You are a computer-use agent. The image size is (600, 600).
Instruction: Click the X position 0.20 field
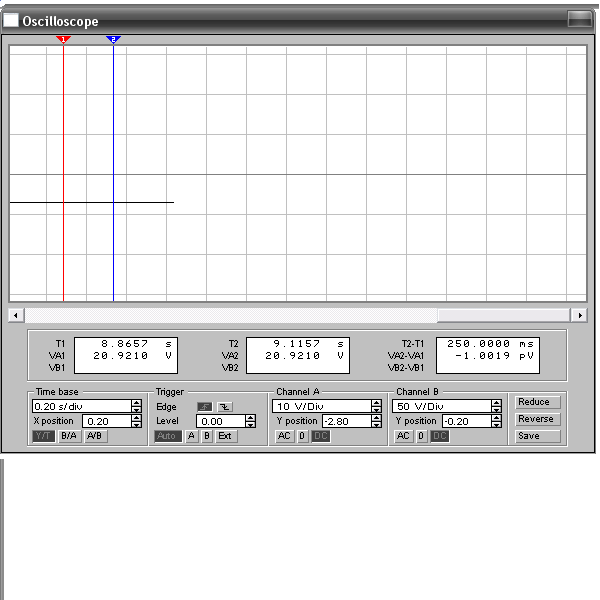coord(107,421)
